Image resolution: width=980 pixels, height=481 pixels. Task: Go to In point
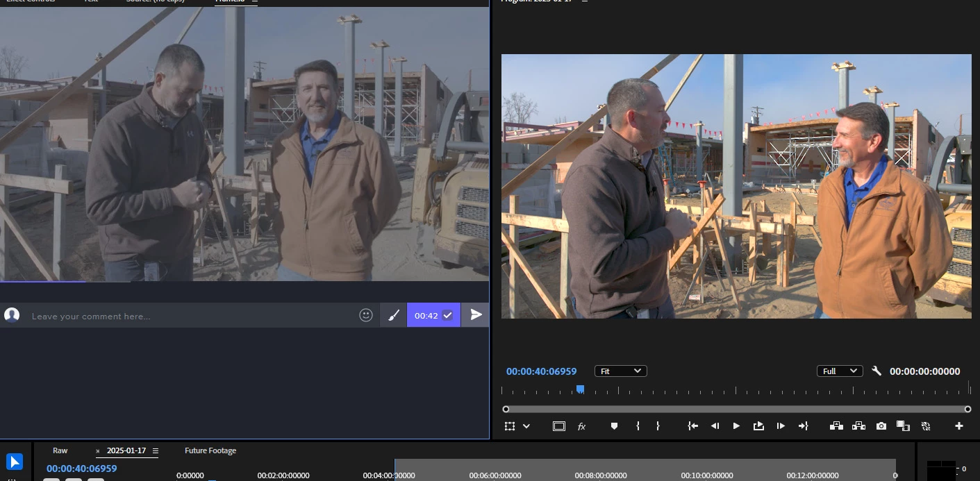click(x=692, y=426)
